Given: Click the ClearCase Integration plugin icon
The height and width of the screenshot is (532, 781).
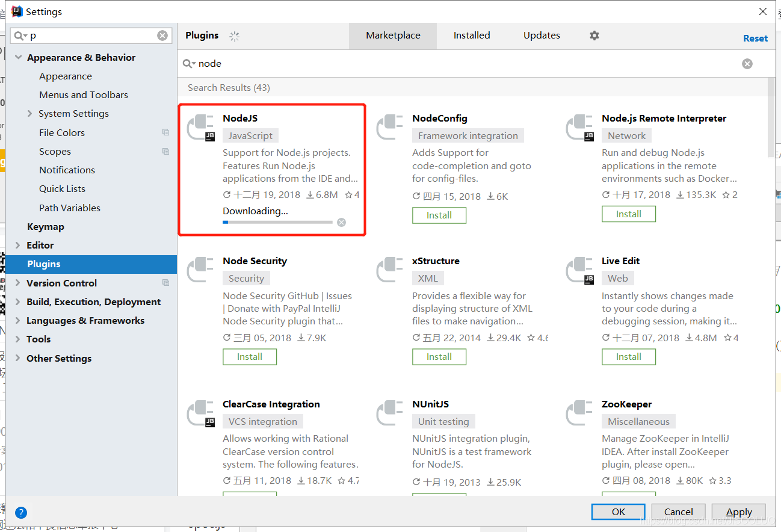Looking at the screenshot, I should pyautogui.click(x=201, y=413).
